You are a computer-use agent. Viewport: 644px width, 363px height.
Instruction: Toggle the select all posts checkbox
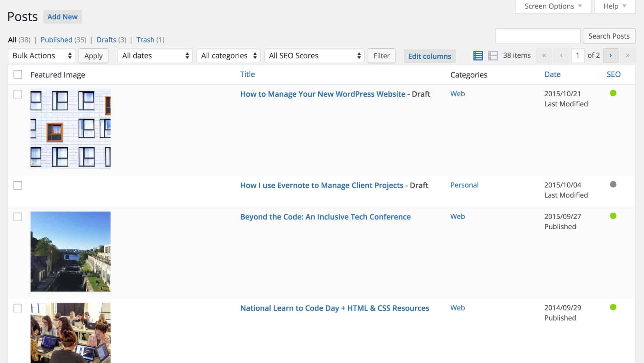[18, 74]
